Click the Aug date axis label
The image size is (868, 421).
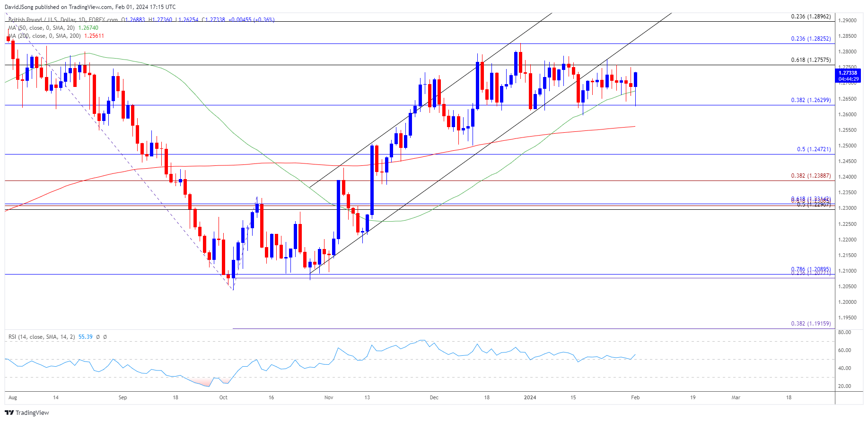13,397
